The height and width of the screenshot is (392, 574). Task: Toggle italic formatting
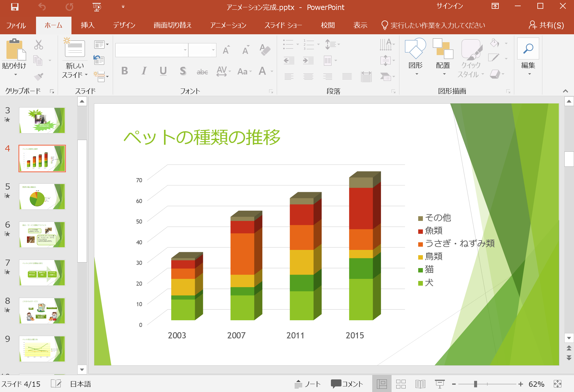pyautogui.click(x=144, y=71)
